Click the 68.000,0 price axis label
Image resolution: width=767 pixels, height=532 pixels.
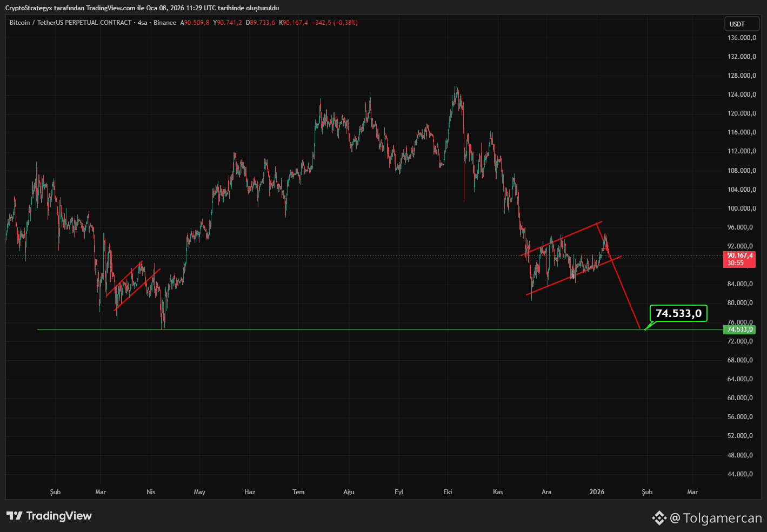[x=741, y=360]
